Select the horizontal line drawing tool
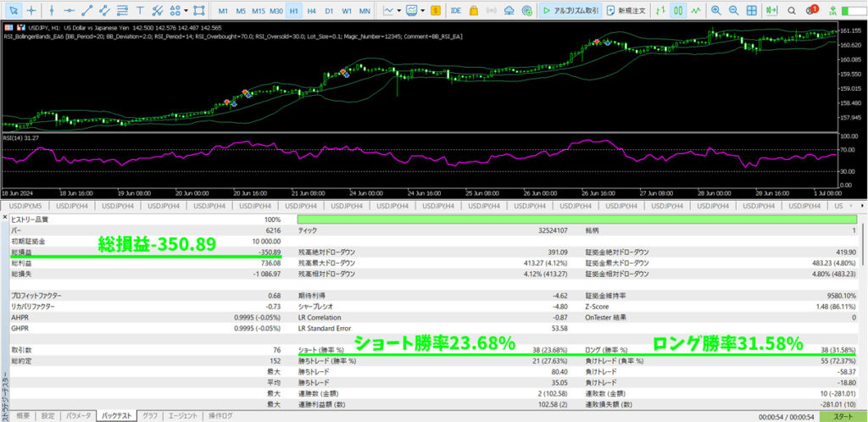This screenshot has width=868, height=422. point(70,10)
